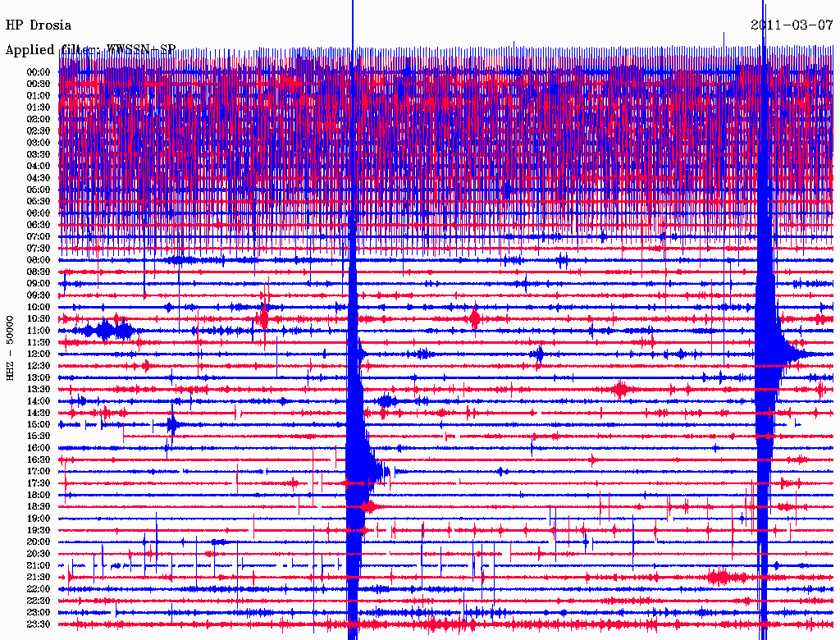The image size is (840, 640).
Task: Select the 14:00 time label
Action: [x=39, y=401]
